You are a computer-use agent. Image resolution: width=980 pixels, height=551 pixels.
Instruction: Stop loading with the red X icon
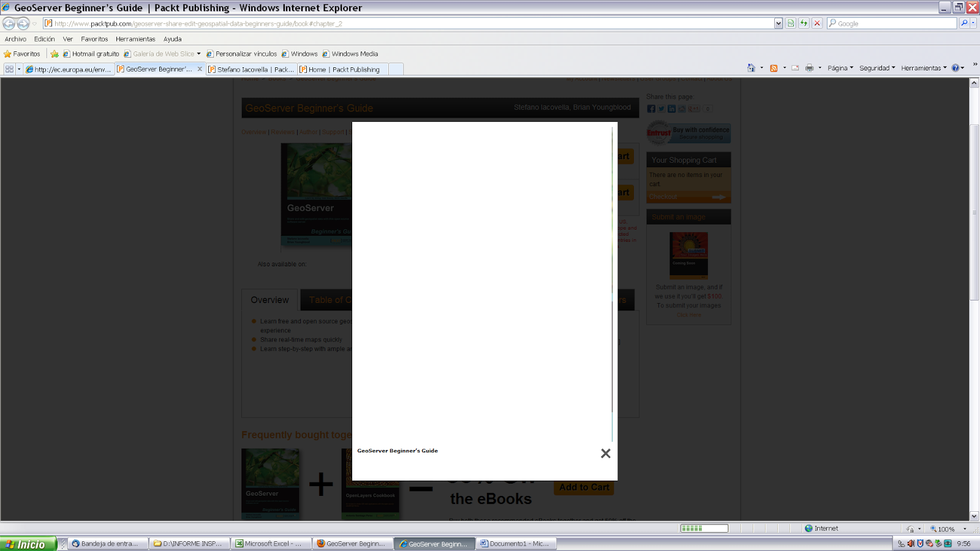817,23
